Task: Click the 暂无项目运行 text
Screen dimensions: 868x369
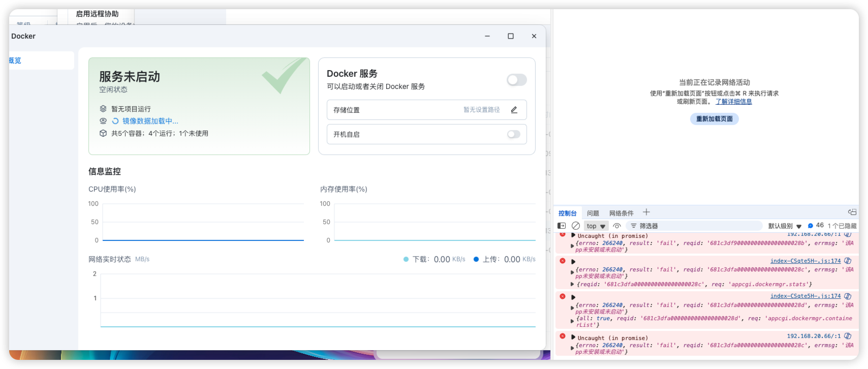Action: 131,109
